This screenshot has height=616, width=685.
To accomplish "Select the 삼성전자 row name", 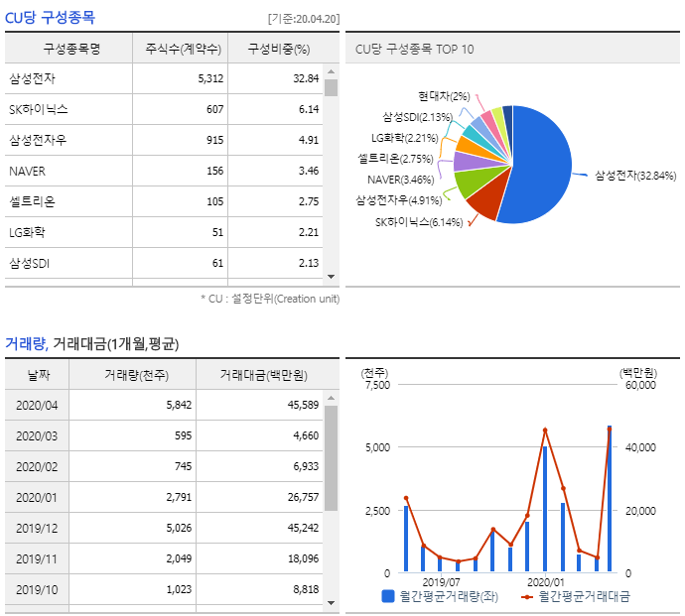I will [33, 78].
